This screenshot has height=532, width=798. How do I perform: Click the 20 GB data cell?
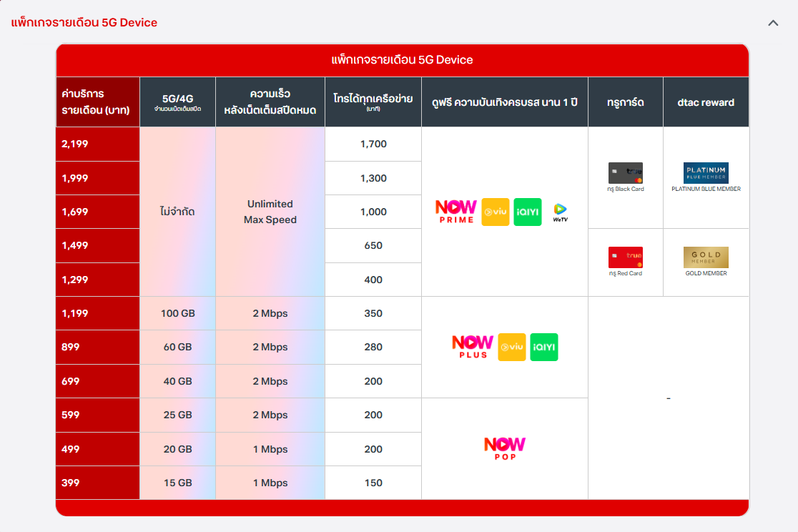177,449
